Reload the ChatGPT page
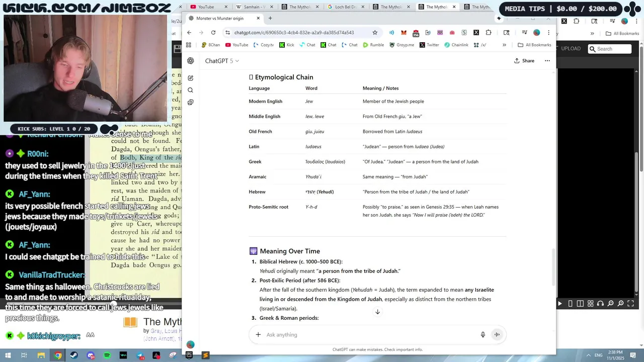The image size is (644, 362). click(x=213, y=33)
